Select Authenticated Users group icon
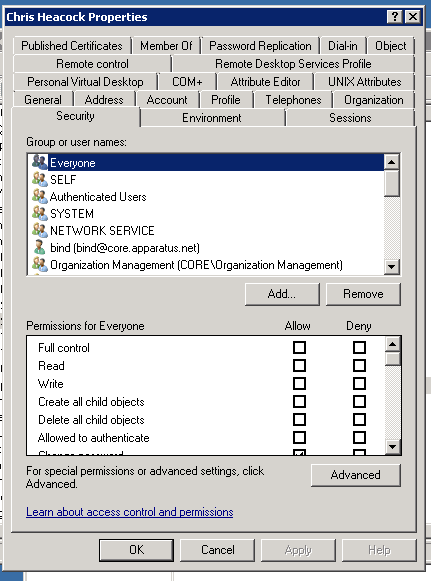Image resolution: width=431 pixels, height=581 pixels. [x=40, y=196]
